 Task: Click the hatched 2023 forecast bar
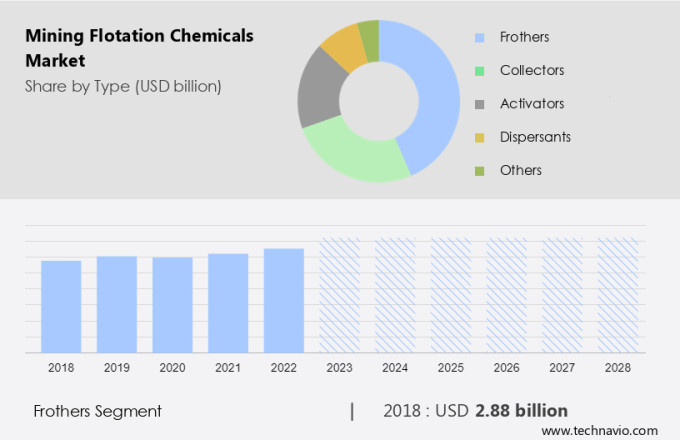coord(339,295)
